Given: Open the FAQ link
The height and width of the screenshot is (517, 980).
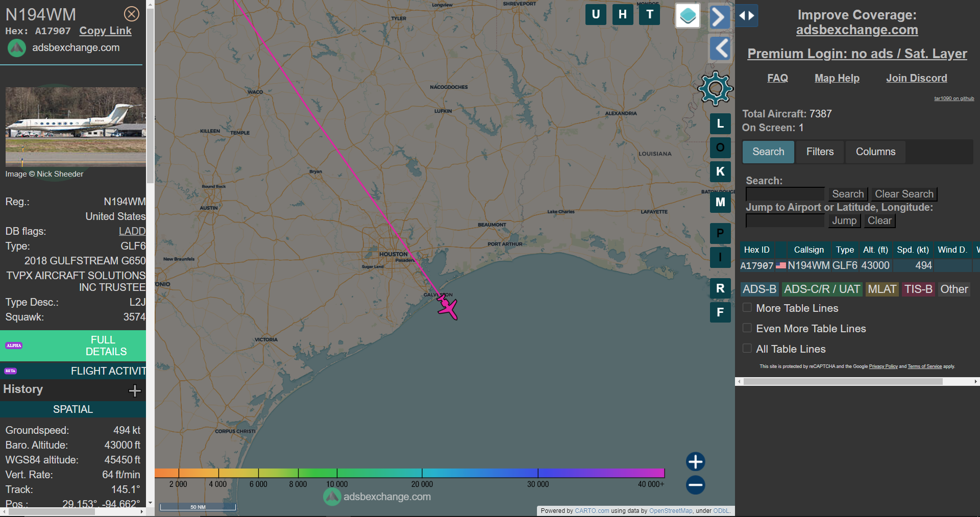Looking at the screenshot, I should tap(777, 78).
